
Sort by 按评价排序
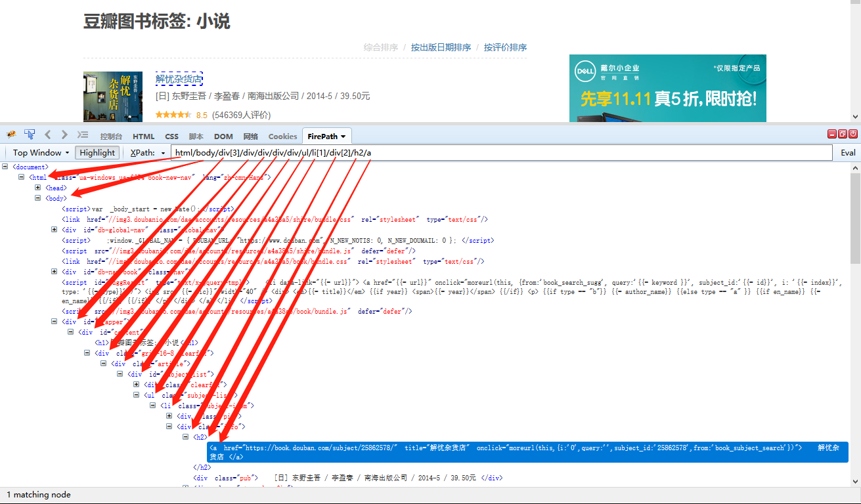505,47
